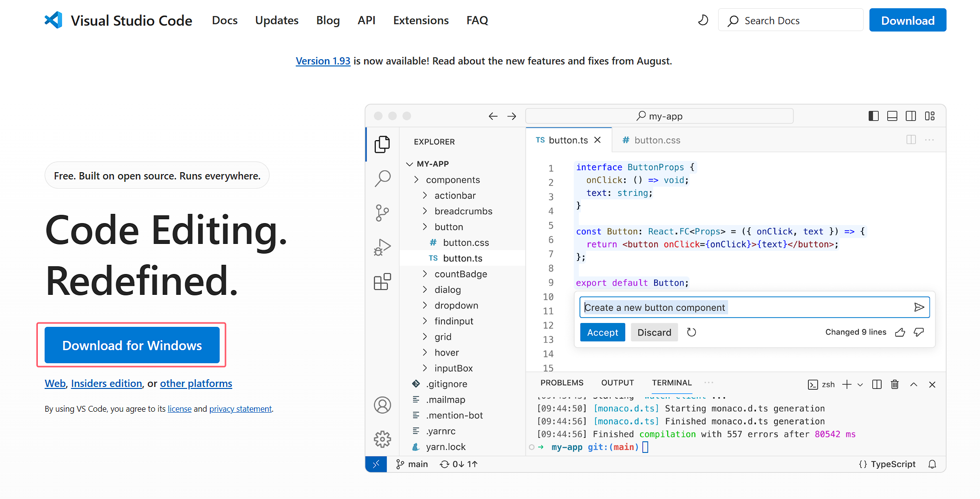The image size is (980, 499).
Task: Switch to the OUTPUT panel tab
Action: pyautogui.click(x=617, y=383)
